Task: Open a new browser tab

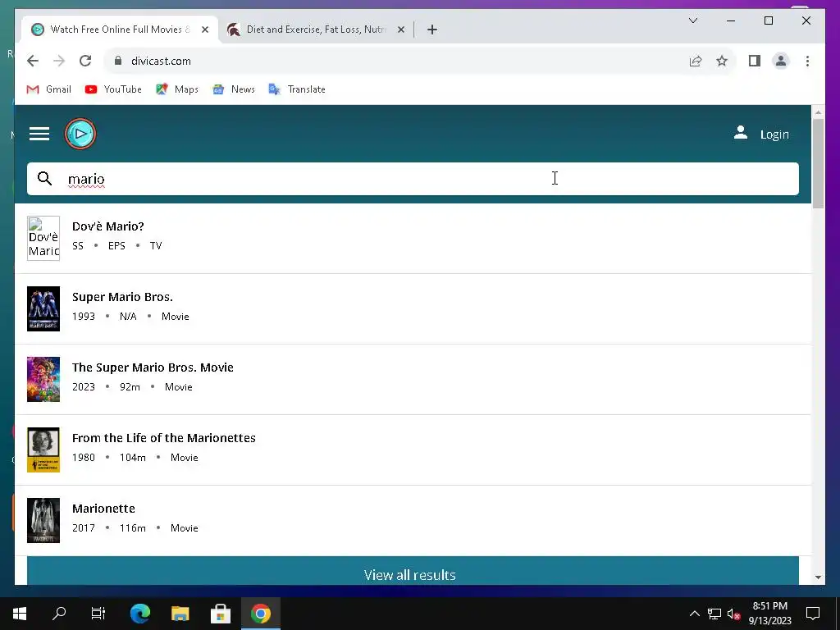Action: pyautogui.click(x=432, y=30)
